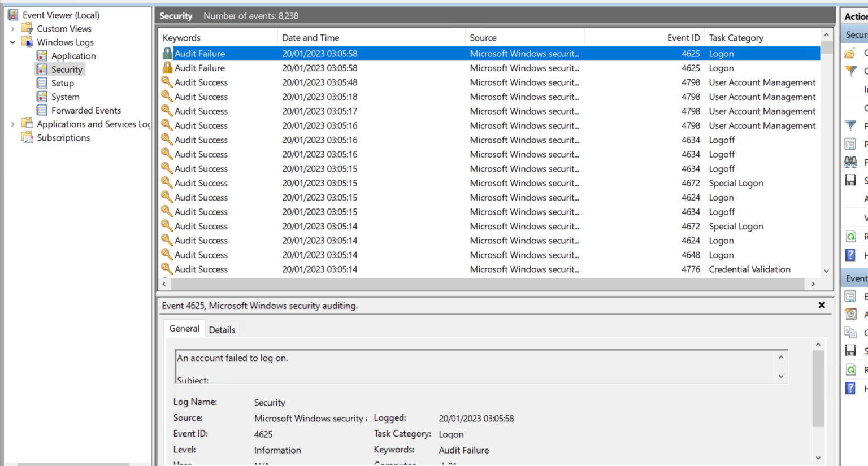The width and height of the screenshot is (868, 466).
Task: Open the Help icon in the Actions pane
Action: pyautogui.click(x=850, y=255)
